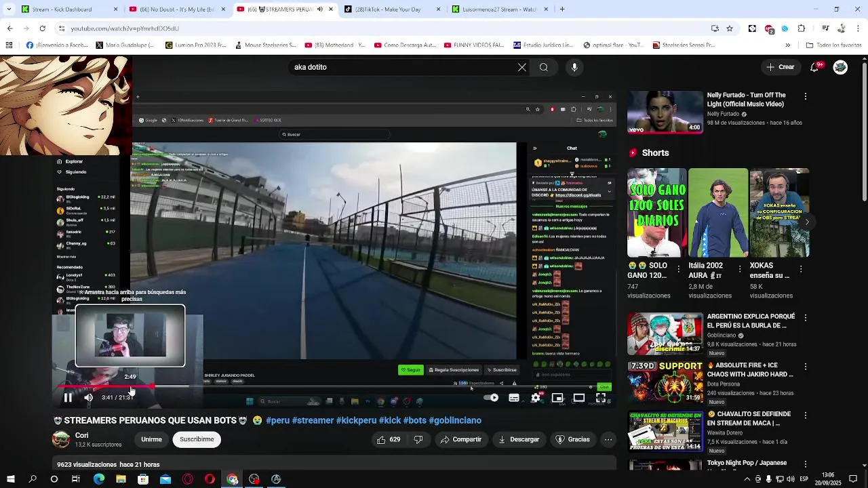Viewport: 868px width, 488px height.
Task: Install app from address bar icon
Action: [x=715, y=28]
